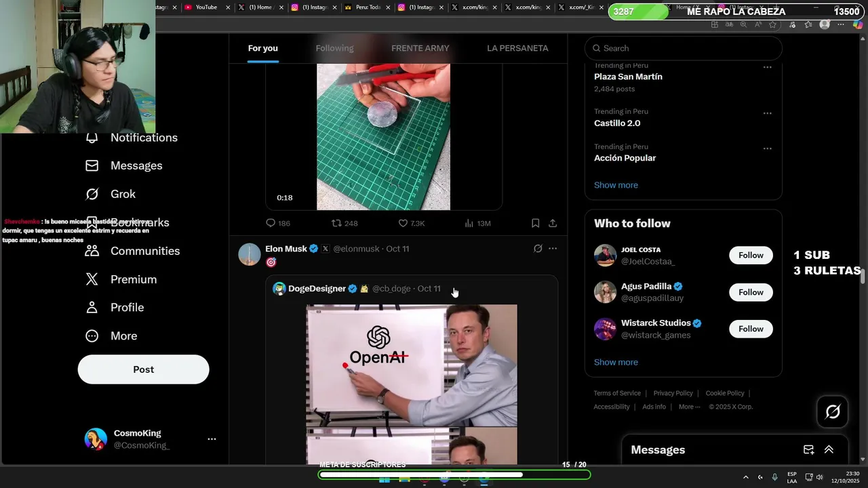
Task: Follow JOEL COSTA
Action: tap(751, 256)
